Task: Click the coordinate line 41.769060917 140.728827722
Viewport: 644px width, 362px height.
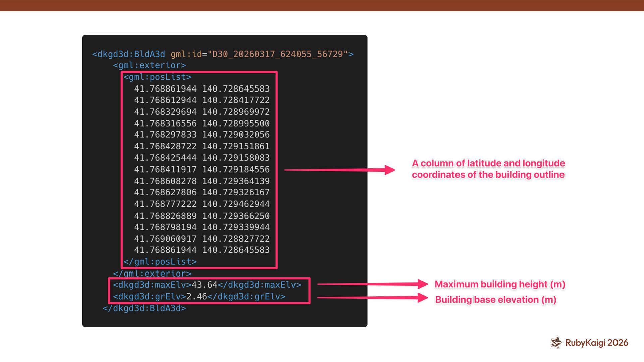Action: (x=202, y=239)
